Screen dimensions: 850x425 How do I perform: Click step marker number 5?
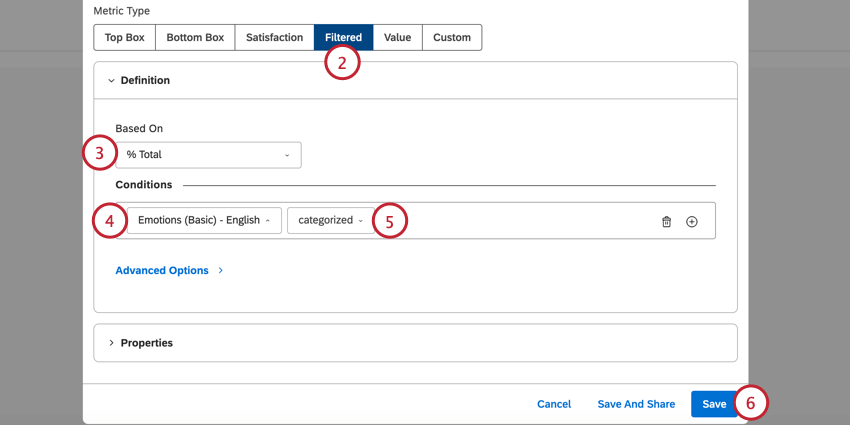coord(390,220)
